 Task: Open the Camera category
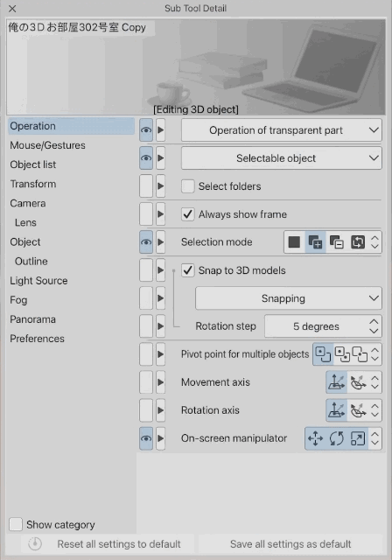(x=28, y=203)
